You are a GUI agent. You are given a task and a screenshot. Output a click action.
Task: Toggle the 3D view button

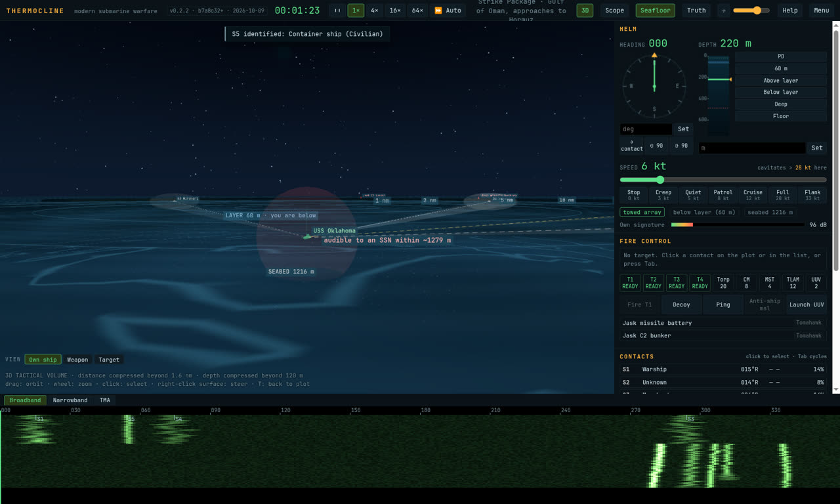click(x=585, y=10)
